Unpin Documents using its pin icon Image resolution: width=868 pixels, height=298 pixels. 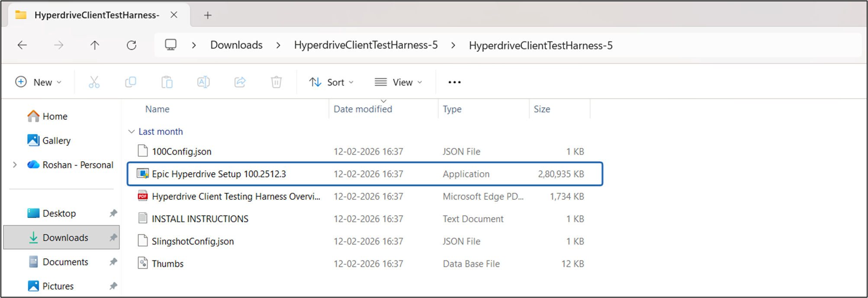[x=113, y=262]
